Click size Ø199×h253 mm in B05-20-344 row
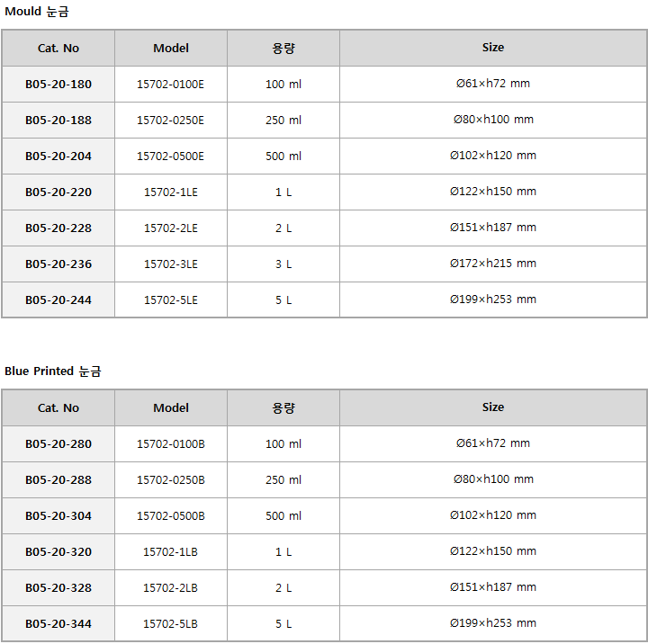 point(493,623)
